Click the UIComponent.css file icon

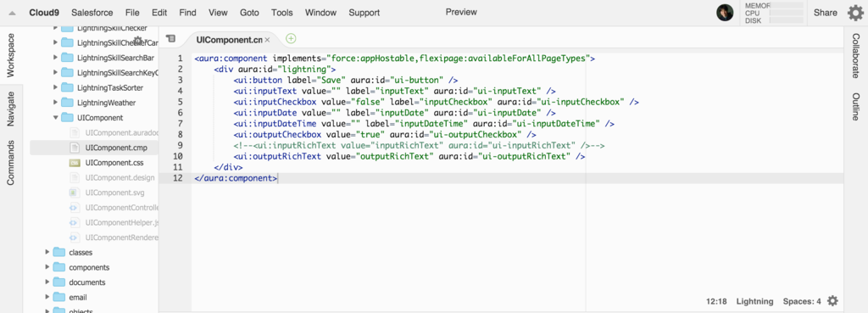(x=75, y=163)
